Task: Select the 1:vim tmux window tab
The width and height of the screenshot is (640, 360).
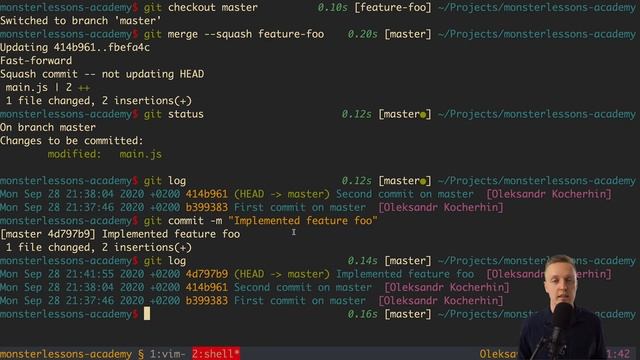Action: [x=168, y=354]
